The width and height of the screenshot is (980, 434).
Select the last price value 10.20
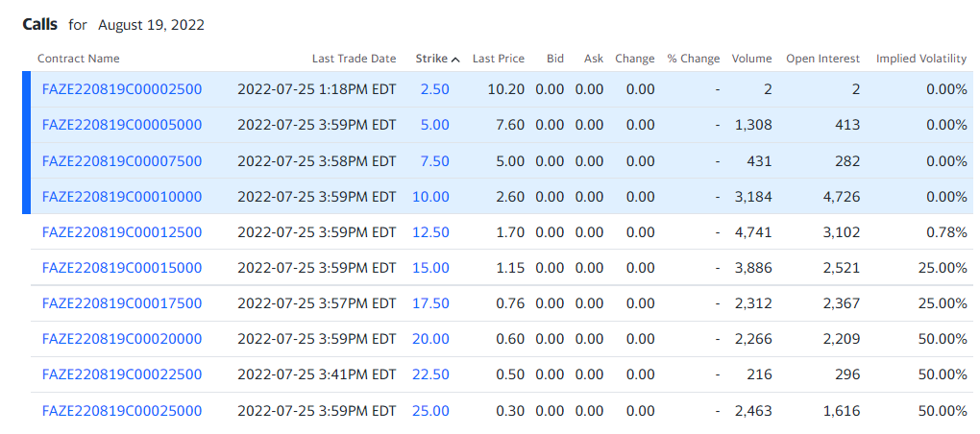[506, 89]
